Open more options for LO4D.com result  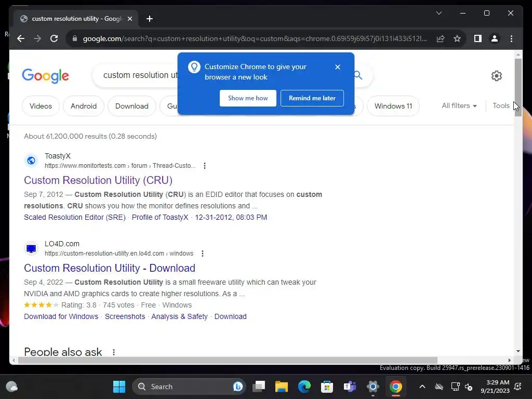click(202, 254)
